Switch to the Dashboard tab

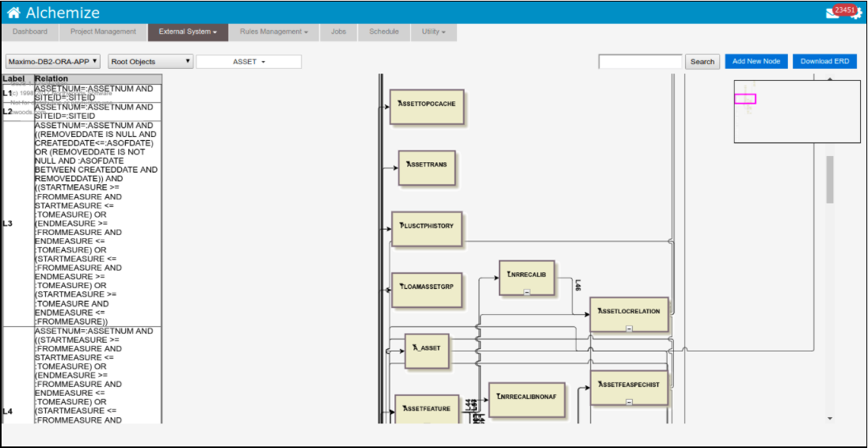click(x=29, y=32)
